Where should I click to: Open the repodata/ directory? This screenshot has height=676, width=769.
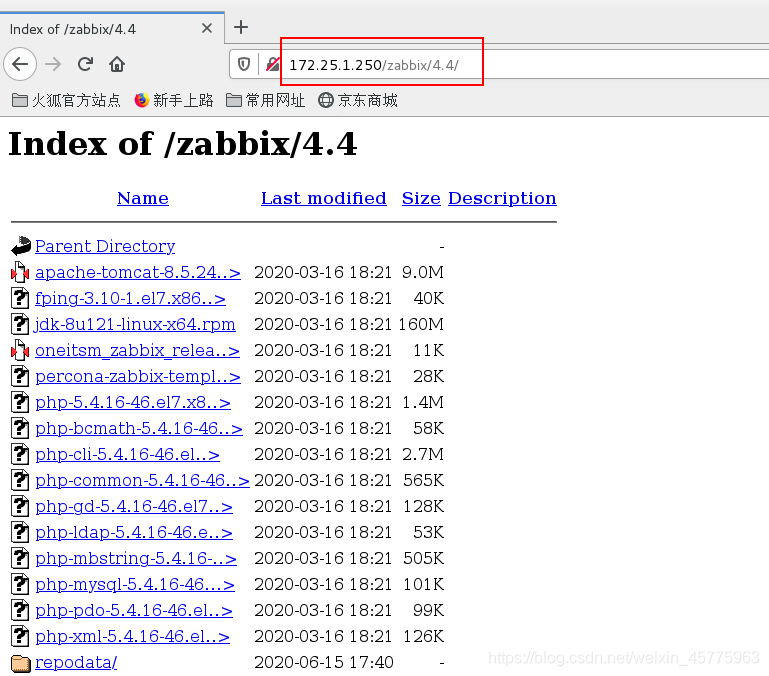point(76,662)
